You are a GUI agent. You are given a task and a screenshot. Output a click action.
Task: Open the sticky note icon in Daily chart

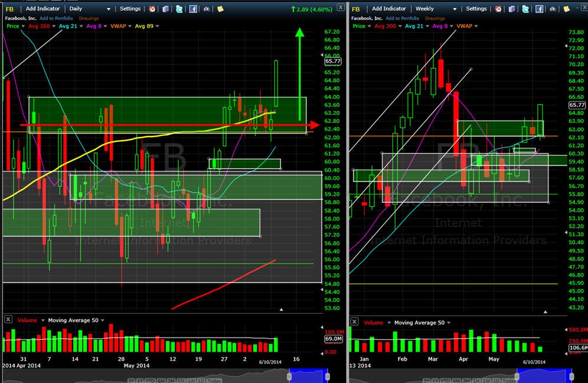[x=221, y=9]
